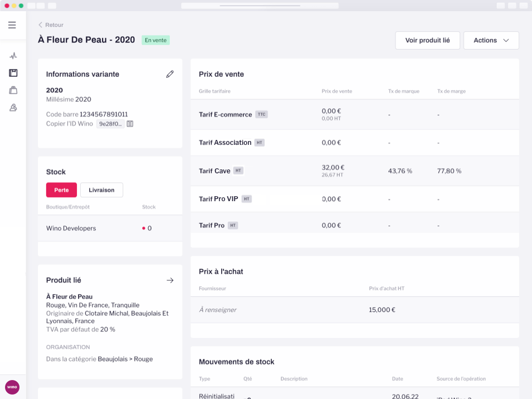Open the user account sidebar icon
The image size is (532, 399).
pos(13,108)
